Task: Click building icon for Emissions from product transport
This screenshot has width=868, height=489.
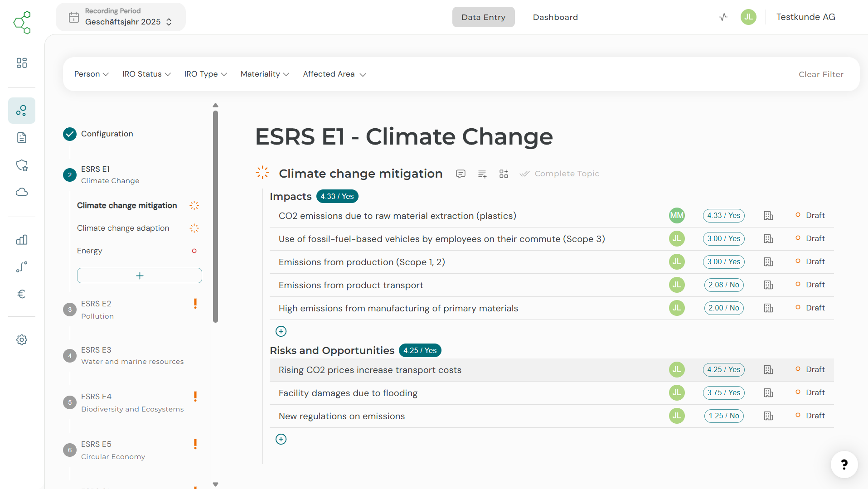Action: [768, 285]
